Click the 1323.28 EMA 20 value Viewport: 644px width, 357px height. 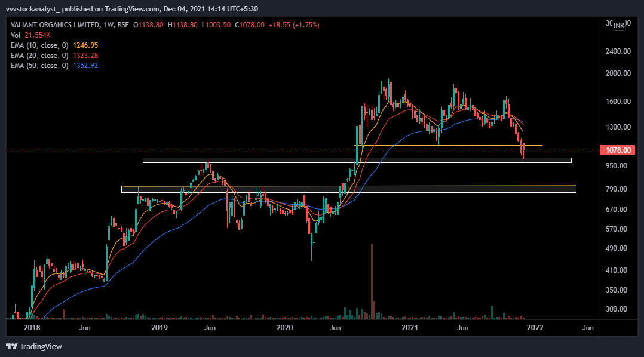85,56
